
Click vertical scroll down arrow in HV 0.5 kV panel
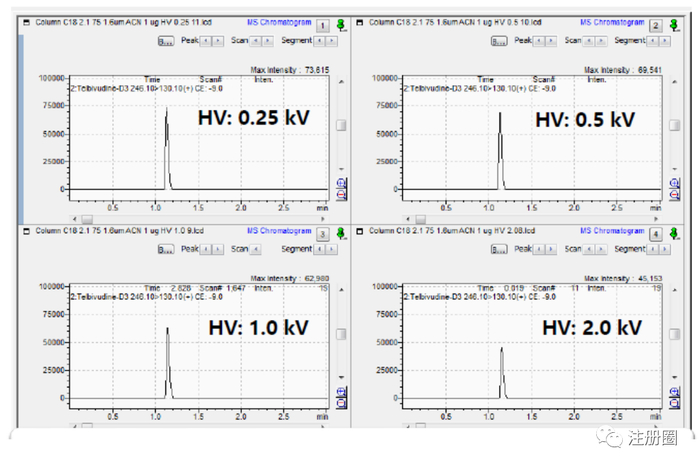(675, 169)
